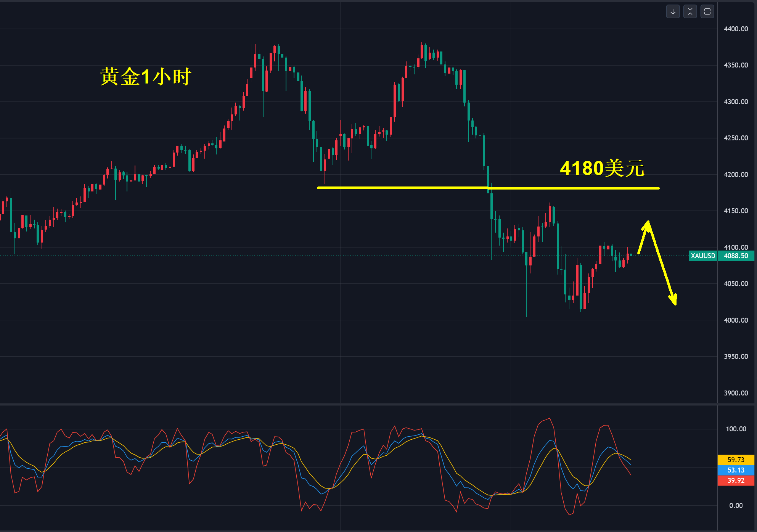Click the 4180美元 text annotation
This screenshot has width=757, height=532.
point(602,168)
